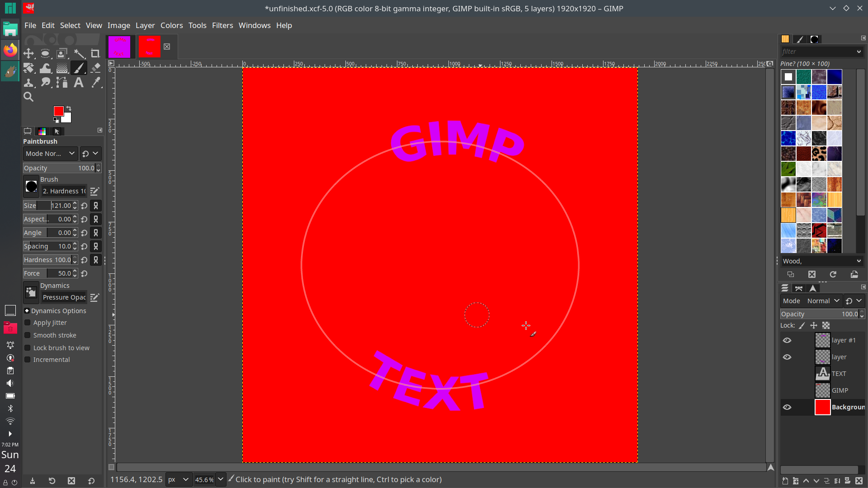868x488 pixels.
Task: Select the Eraser tool
Action: 95,68
